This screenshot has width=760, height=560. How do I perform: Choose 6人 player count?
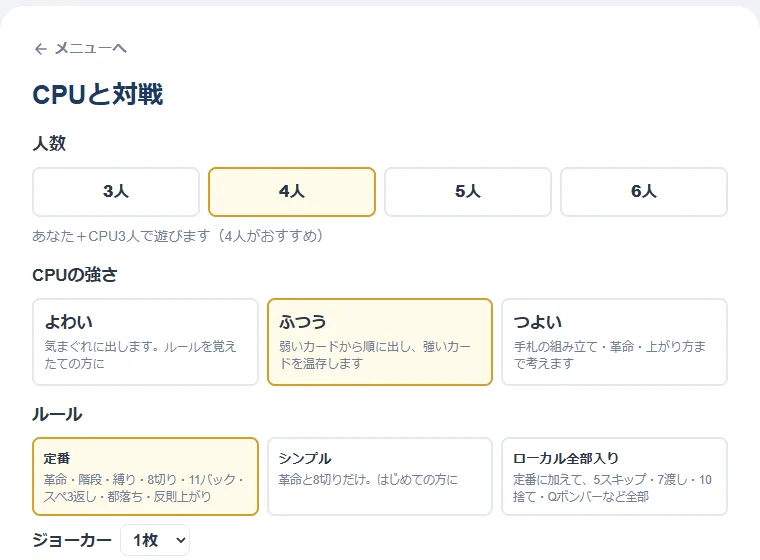644,192
